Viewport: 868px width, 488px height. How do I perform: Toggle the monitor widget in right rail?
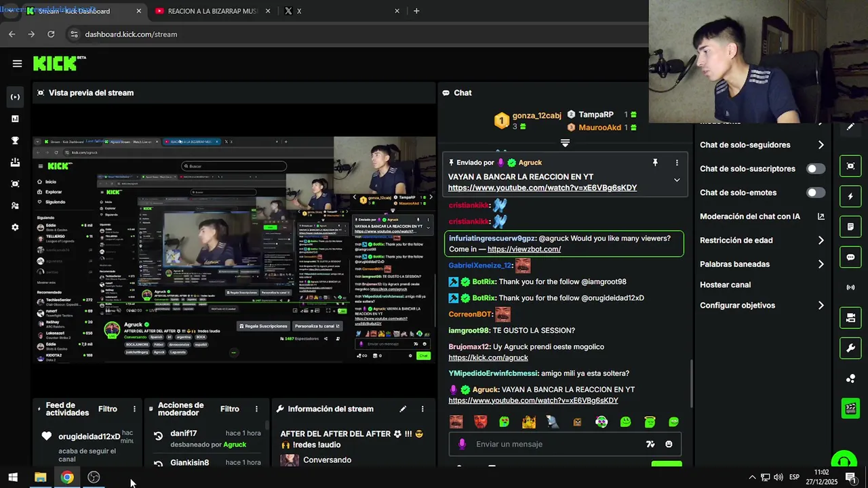click(850, 318)
